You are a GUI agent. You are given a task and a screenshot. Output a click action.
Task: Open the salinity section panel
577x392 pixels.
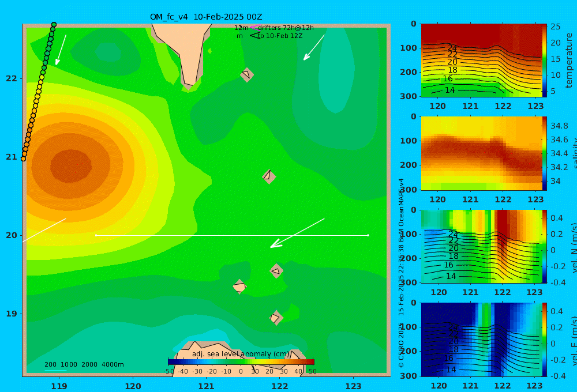point(481,153)
